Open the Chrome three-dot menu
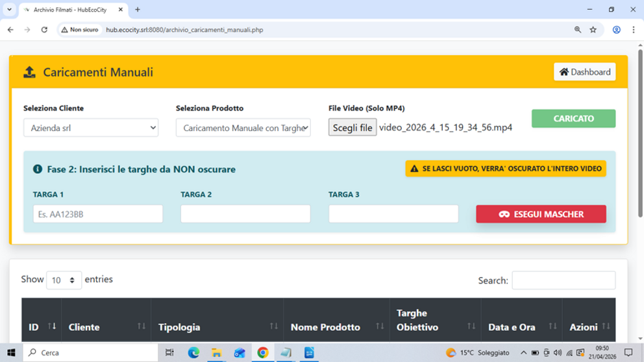Image resolution: width=644 pixels, height=362 pixels. coord(634,30)
